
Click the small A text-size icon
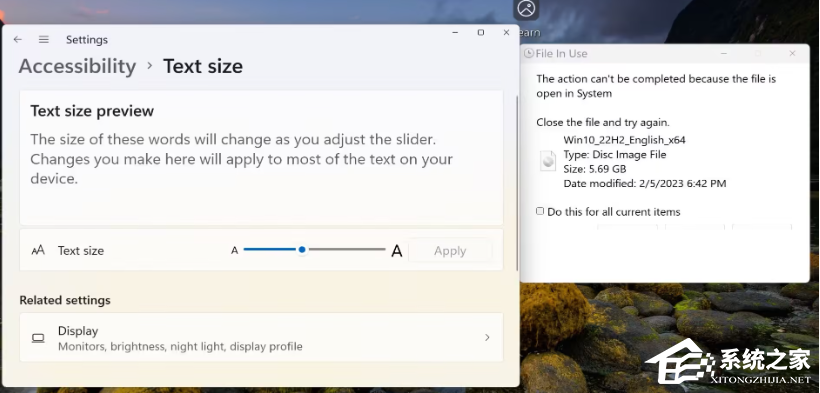[234, 251]
